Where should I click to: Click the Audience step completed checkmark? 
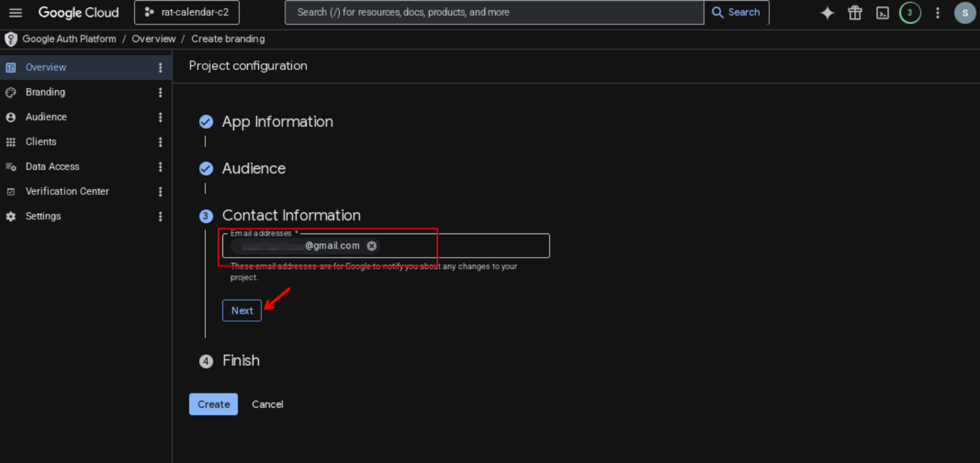tap(206, 169)
